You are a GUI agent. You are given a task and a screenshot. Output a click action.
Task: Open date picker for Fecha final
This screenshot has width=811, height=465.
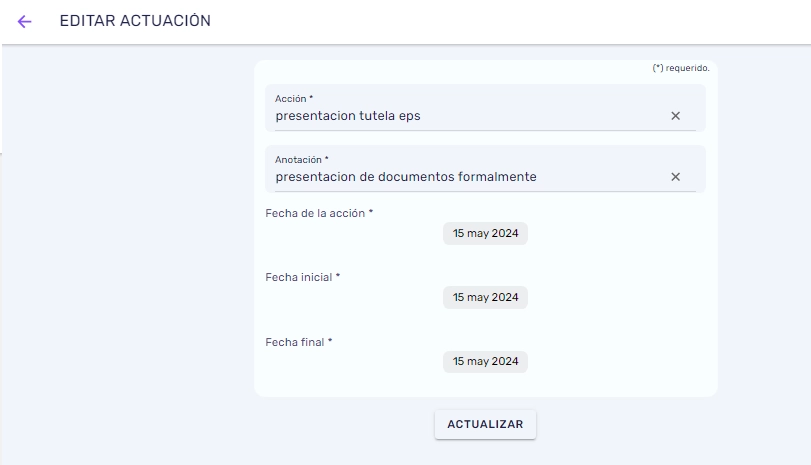[x=485, y=362]
